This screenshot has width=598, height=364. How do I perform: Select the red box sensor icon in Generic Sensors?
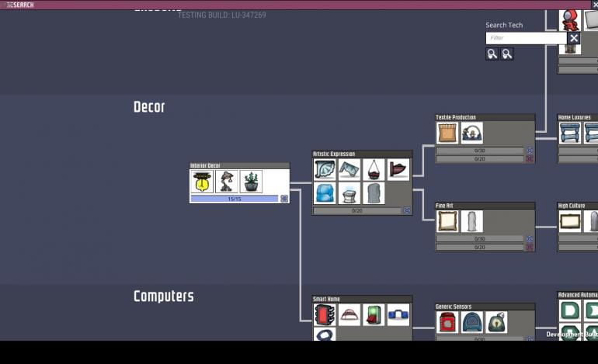click(447, 322)
